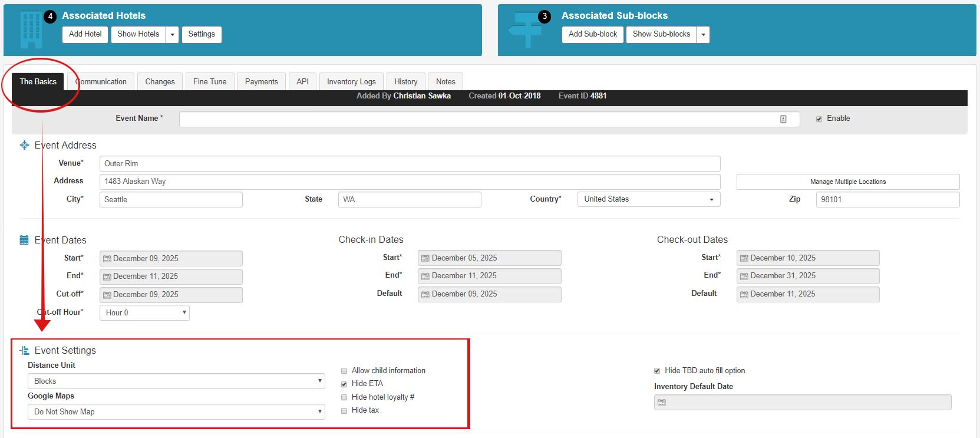980x438 pixels.
Task: Open the Payments tab
Action: (x=262, y=81)
